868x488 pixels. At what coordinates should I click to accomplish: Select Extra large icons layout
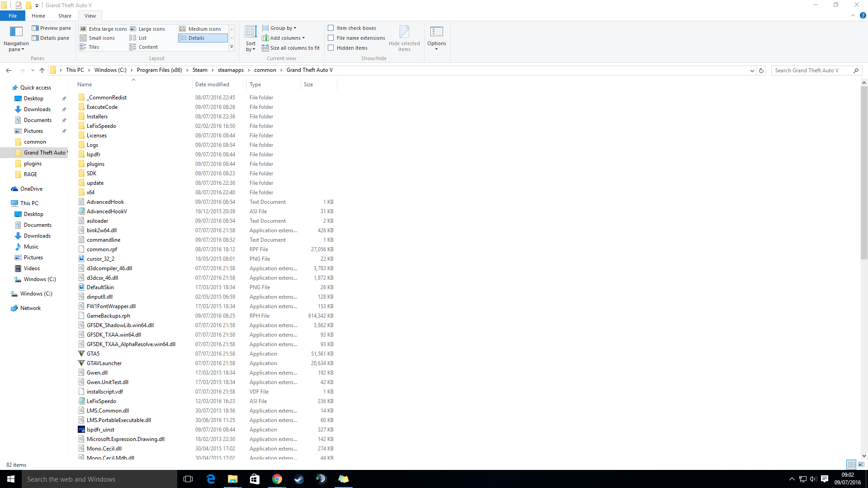tap(104, 29)
